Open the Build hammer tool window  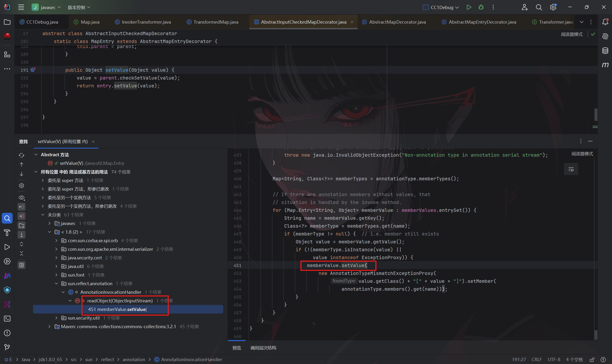[7, 233]
